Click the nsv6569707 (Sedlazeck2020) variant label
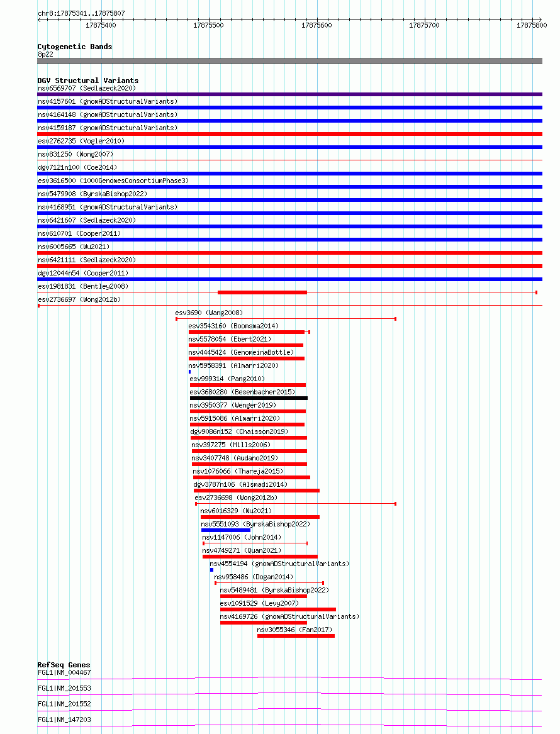 [87, 88]
